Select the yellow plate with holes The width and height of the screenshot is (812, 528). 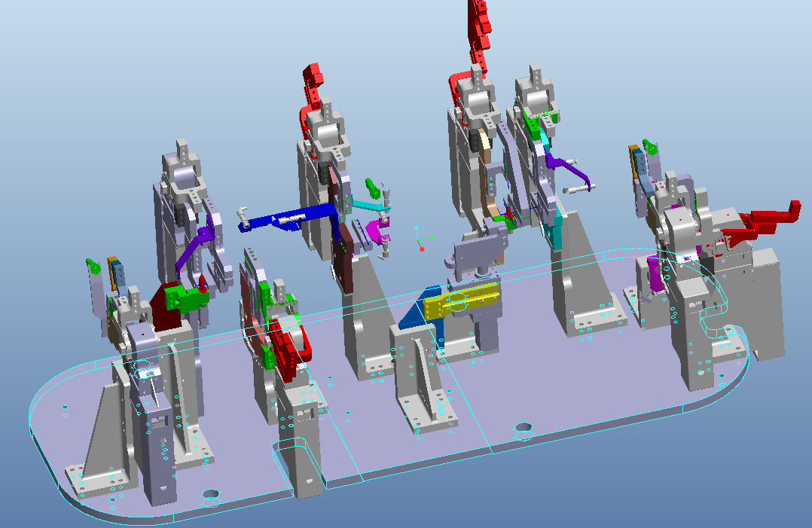(x=462, y=301)
